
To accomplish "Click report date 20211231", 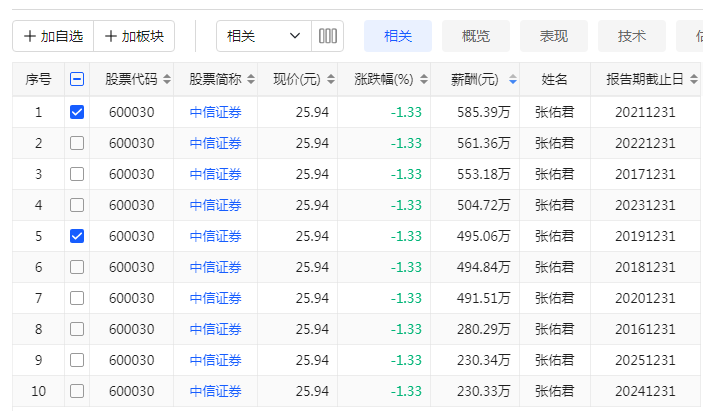I will click(x=645, y=112).
